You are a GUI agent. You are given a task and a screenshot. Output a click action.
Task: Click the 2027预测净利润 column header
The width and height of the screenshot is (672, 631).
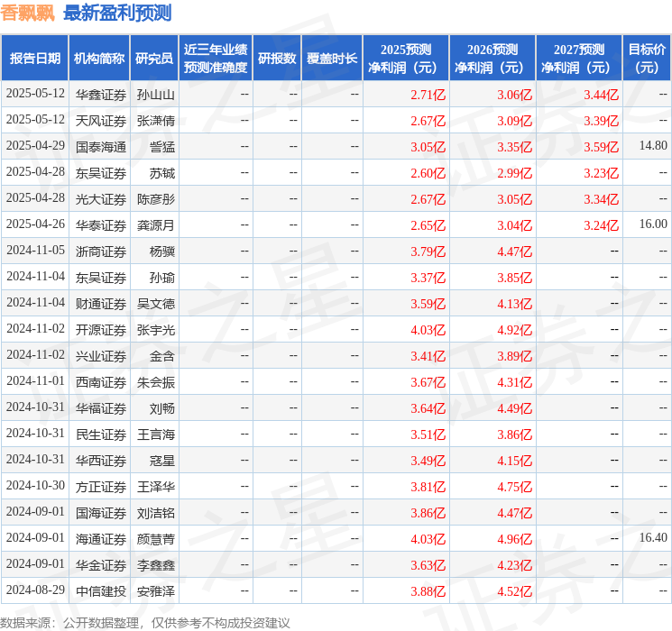[579, 59]
